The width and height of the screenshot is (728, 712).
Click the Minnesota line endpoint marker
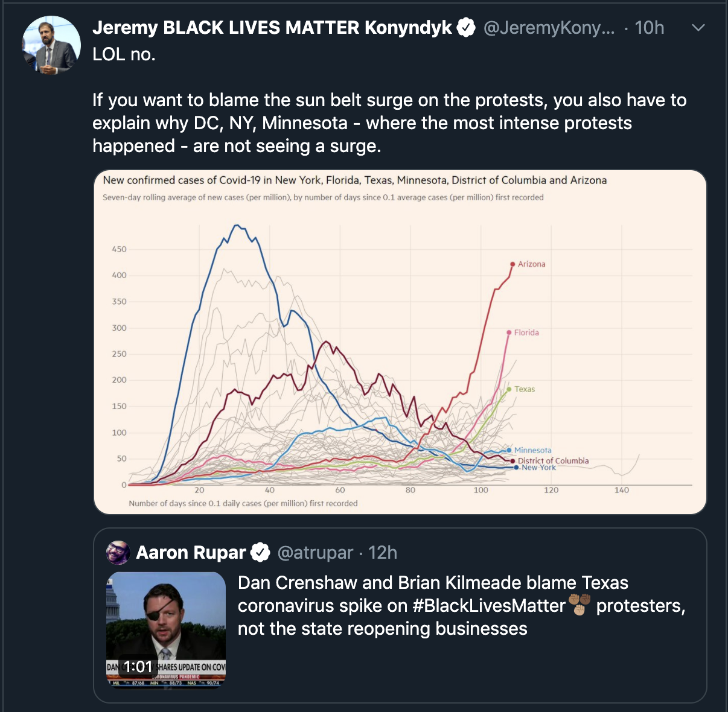point(509,450)
